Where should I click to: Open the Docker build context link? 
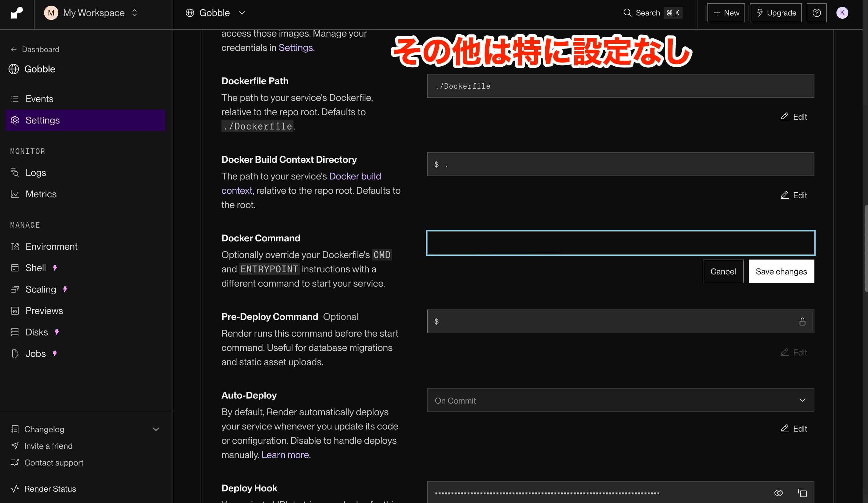[355, 176]
